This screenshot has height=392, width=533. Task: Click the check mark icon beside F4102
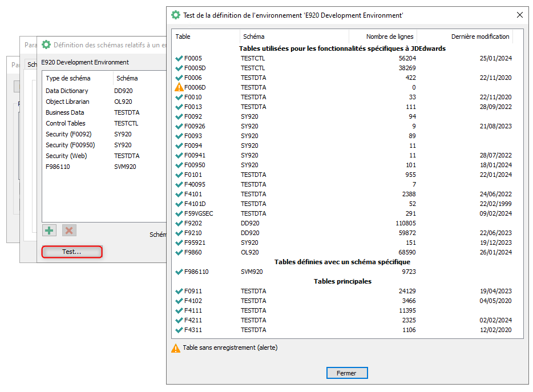coord(179,301)
